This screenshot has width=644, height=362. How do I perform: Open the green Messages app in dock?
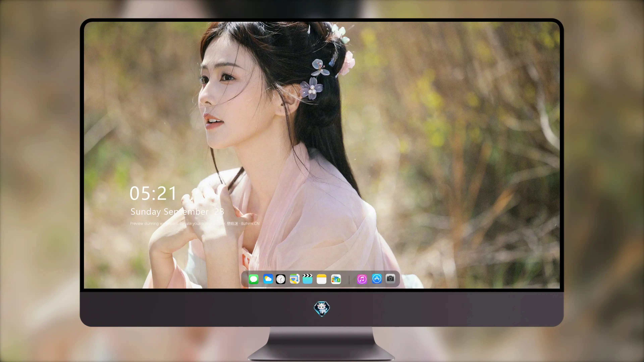click(254, 279)
